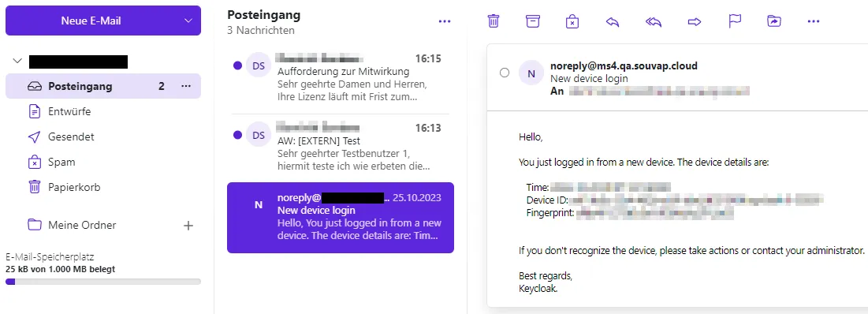Viewport: 868px width, 314px height.
Task: Click DS avatar of the 16:15 email
Action: (x=259, y=66)
